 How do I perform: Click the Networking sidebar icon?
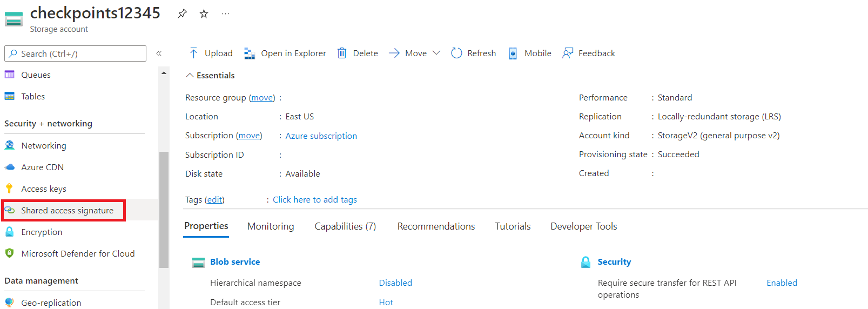10,145
